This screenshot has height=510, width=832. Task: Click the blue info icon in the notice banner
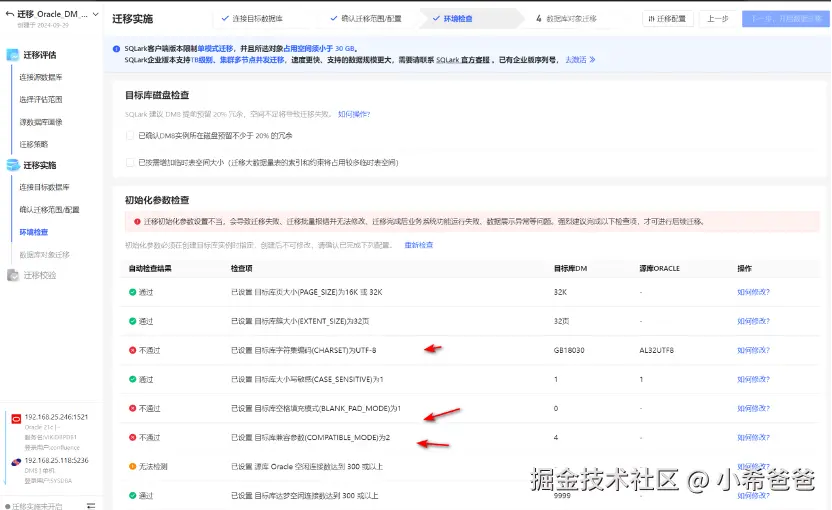[116, 49]
